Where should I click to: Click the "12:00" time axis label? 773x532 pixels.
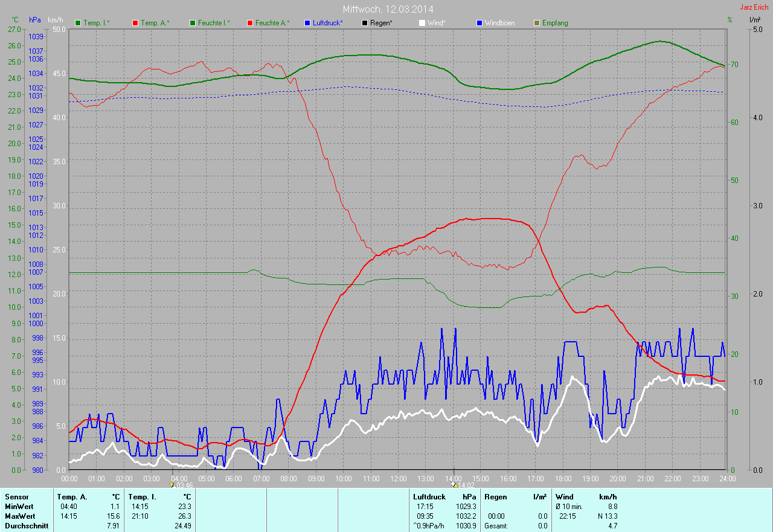pos(398,478)
